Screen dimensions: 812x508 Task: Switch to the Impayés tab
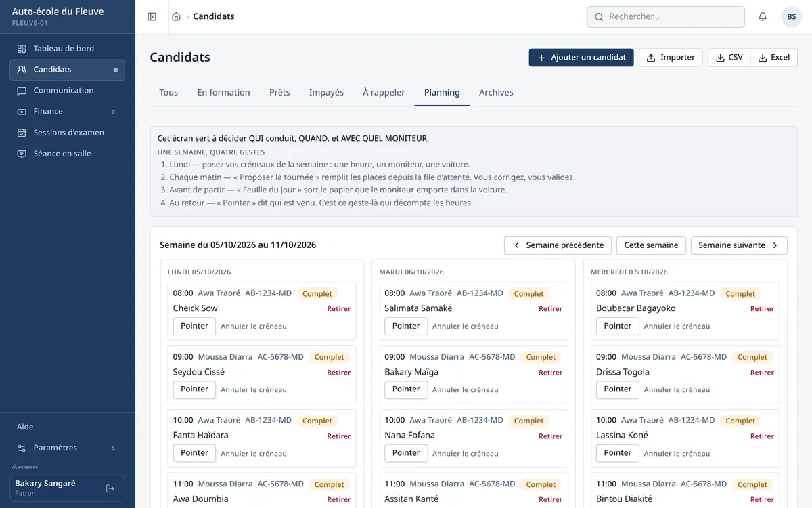pos(326,93)
